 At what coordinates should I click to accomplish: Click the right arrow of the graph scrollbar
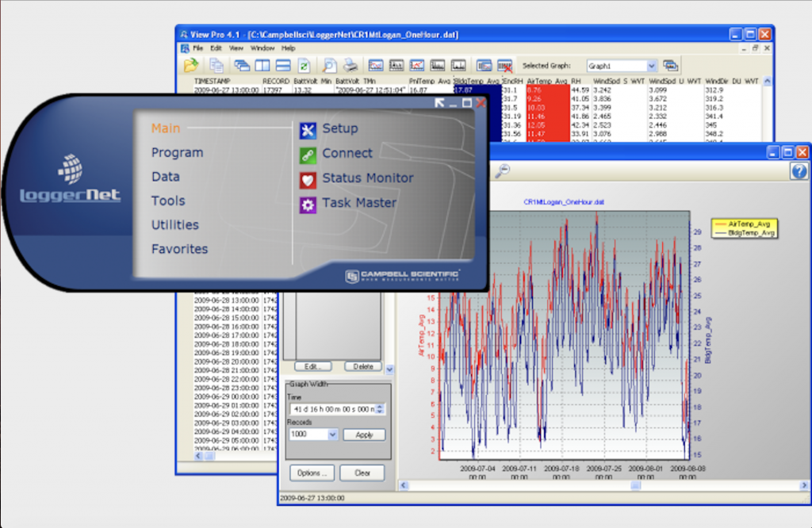[804, 485]
